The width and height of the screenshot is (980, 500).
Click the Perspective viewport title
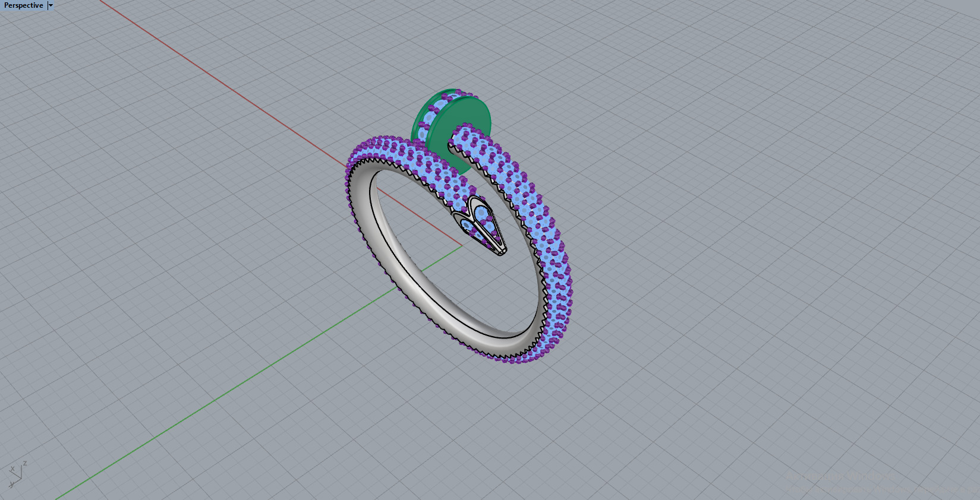(x=23, y=5)
